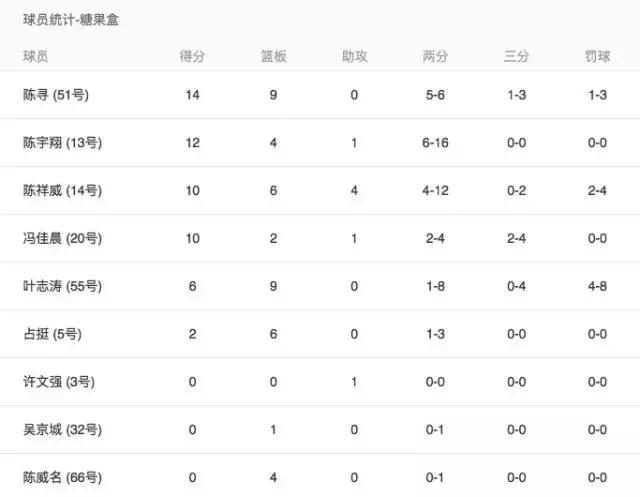The width and height of the screenshot is (640, 497).
Task: Open player 叶志涛 (55号)
Action: [62, 286]
